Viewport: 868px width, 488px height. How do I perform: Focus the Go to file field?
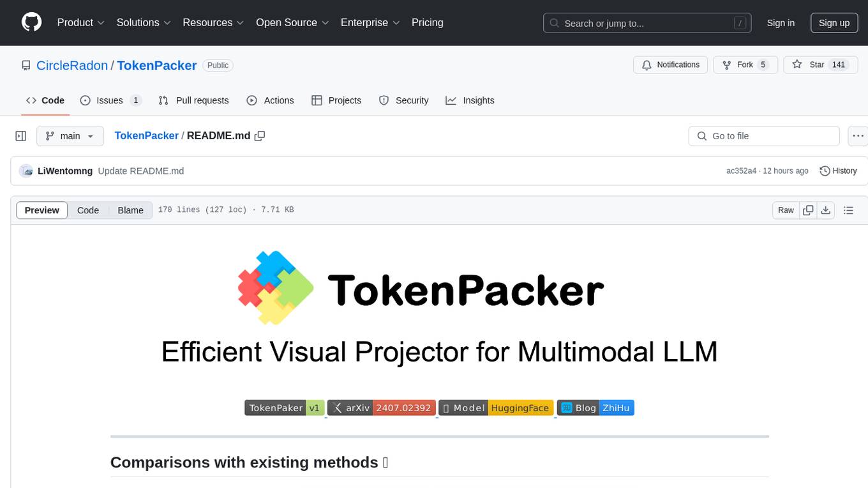764,136
